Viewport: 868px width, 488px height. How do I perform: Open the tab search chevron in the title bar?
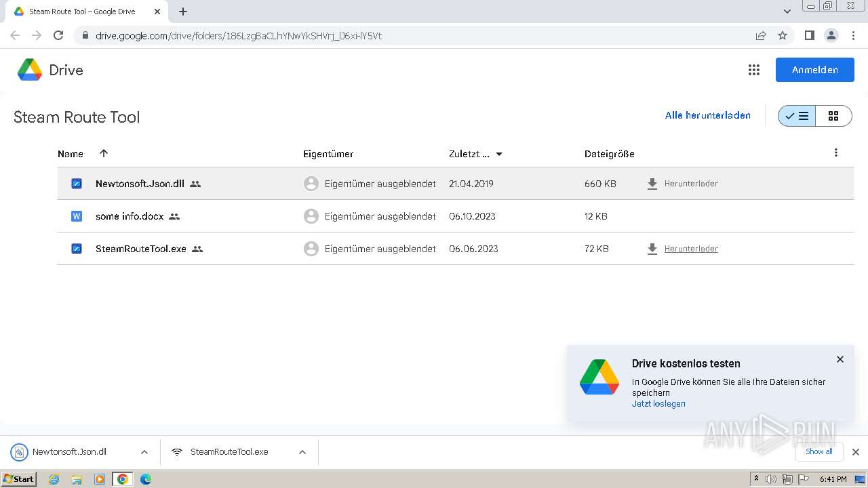[787, 12]
